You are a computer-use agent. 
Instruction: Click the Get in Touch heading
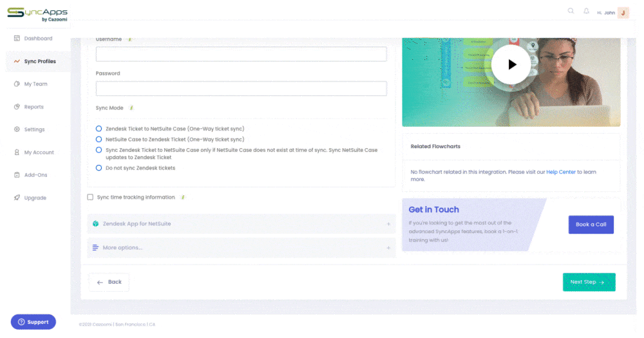pyautogui.click(x=433, y=209)
